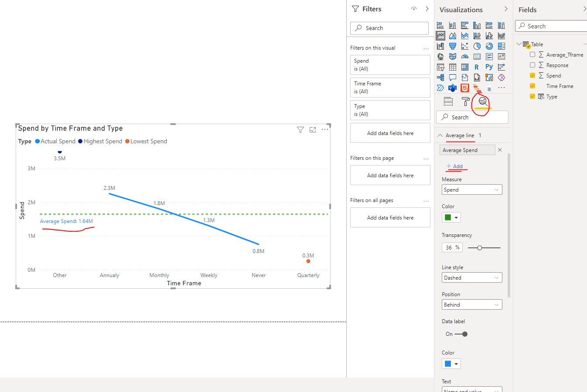Check the Response field checkbox

coord(532,65)
